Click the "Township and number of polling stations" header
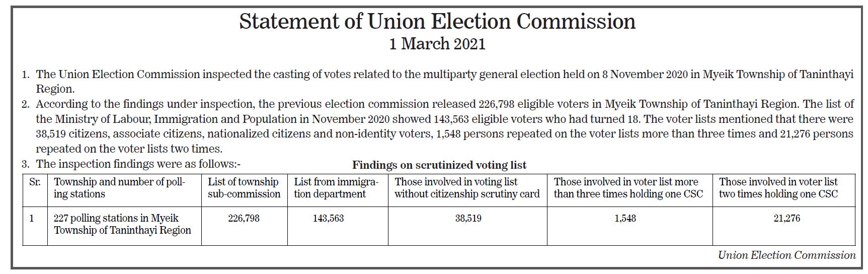This screenshot has height=274, width=868. (120, 188)
